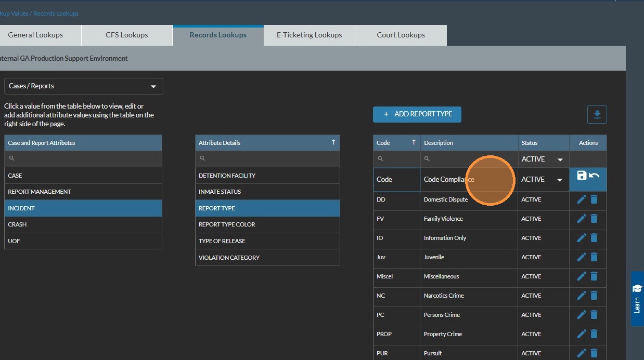Open the ACTIVE status dropdown in editing row
644x360 pixels.
pyautogui.click(x=559, y=180)
